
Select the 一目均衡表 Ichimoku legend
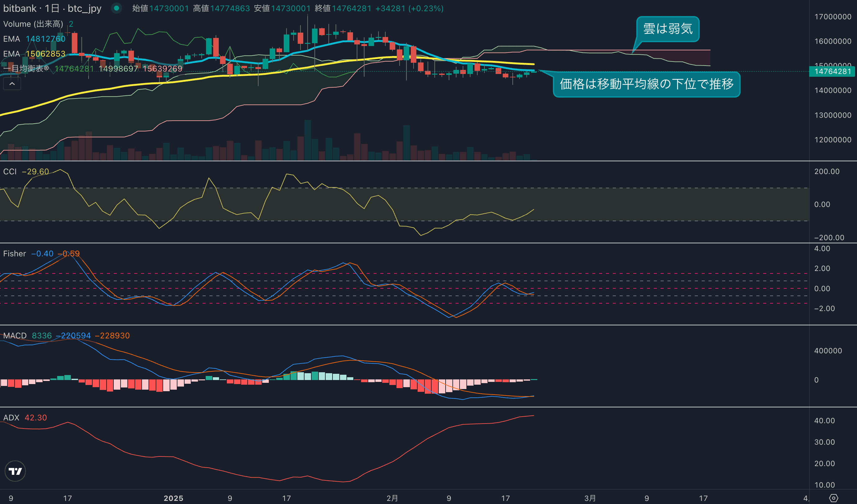pos(25,69)
